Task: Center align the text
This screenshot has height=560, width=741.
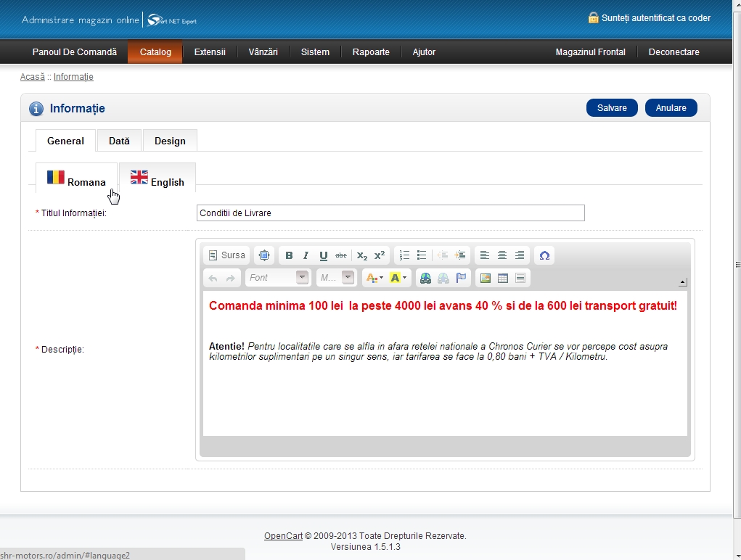Action: (501, 255)
